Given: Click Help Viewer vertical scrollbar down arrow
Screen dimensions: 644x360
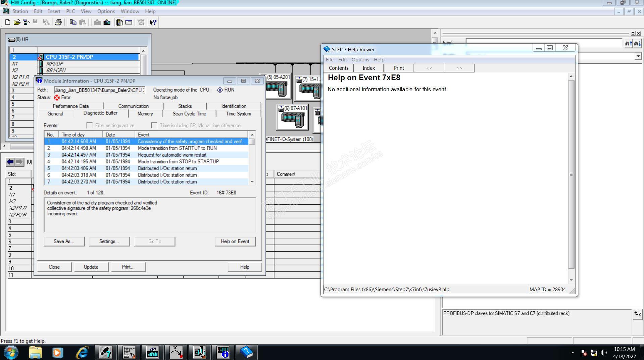Looking at the screenshot, I should 571,280.
